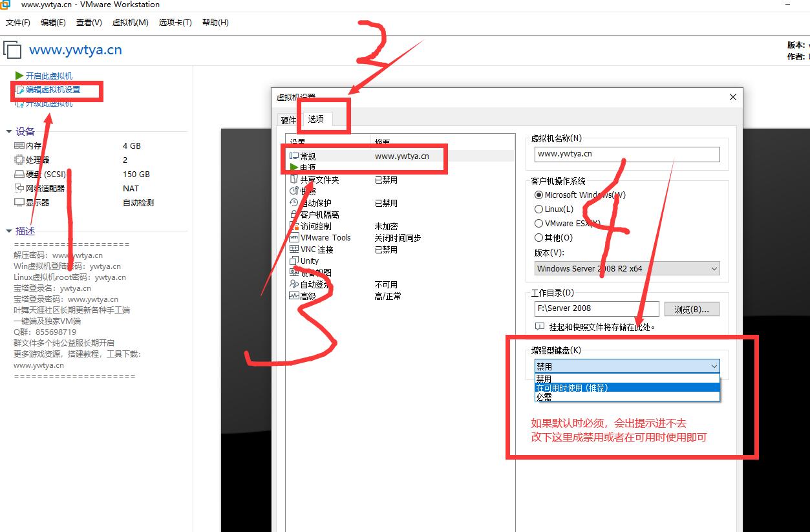Click the 常规 settings icon in the list

pos(294,156)
